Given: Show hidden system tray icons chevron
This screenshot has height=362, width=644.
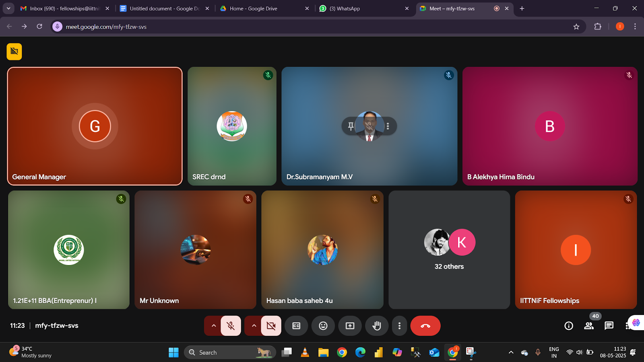Looking at the screenshot, I should [511, 352].
